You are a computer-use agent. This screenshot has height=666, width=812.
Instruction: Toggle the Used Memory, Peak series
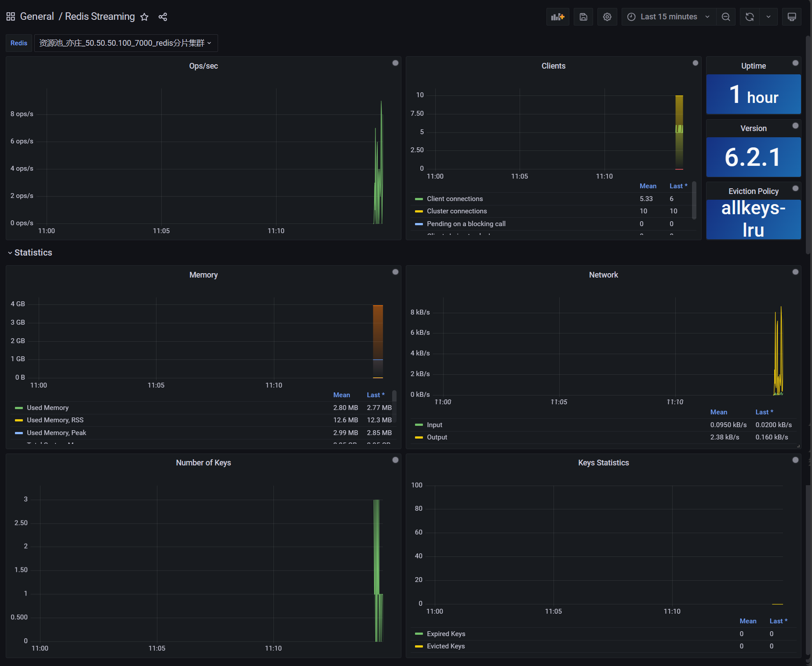pos(56,433)
